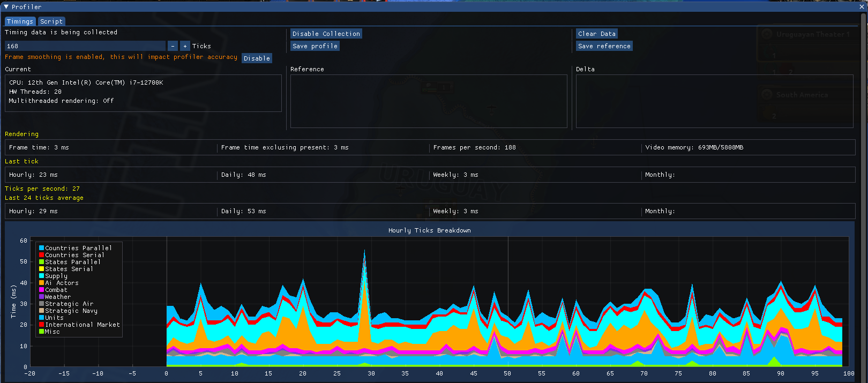
Task: Decrease ticks with the minus button
Action: click(x=173, y=46)
